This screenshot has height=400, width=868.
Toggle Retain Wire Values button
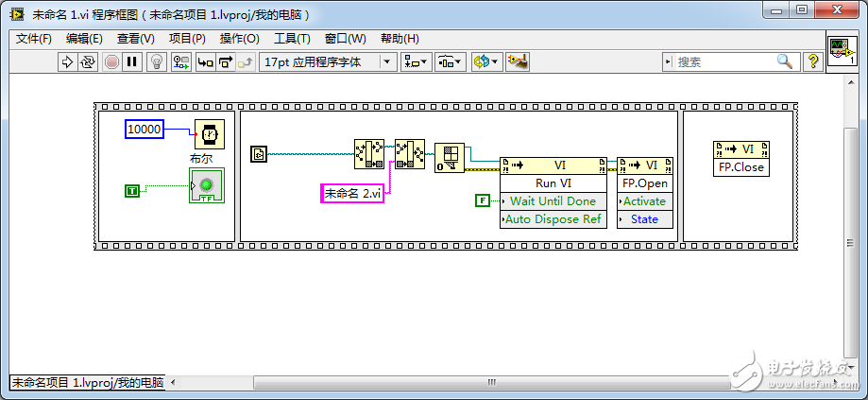pos(181,61)
